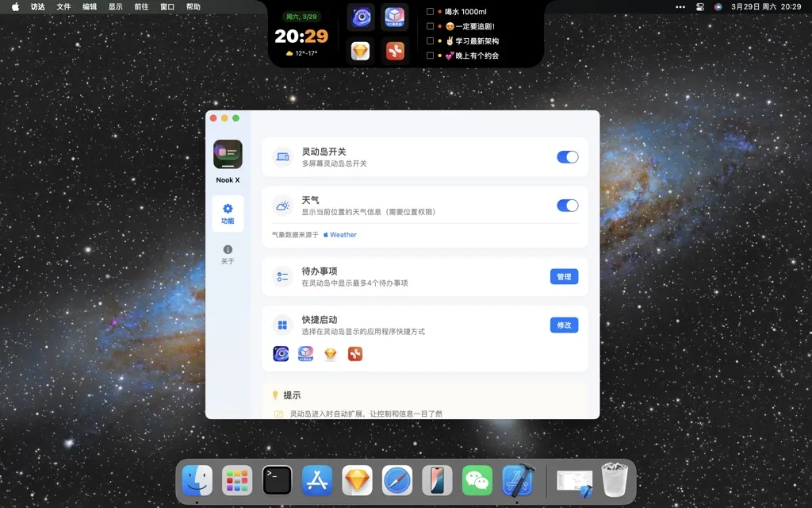
Task: Launch Sketch from the Dynamic Island shortcuts
Action: tap(361, 51)
